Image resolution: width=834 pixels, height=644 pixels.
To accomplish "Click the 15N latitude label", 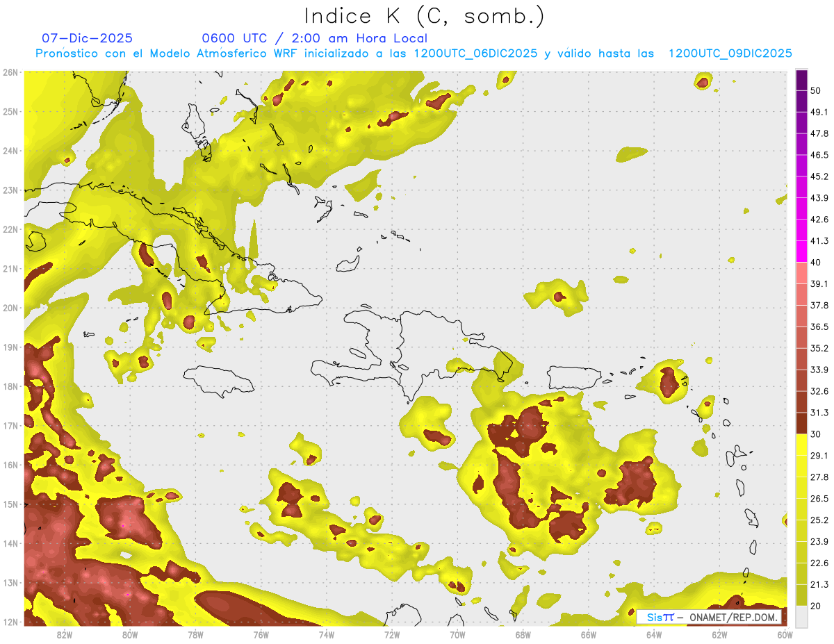I will pyautogui.click(x=10, y=504).
